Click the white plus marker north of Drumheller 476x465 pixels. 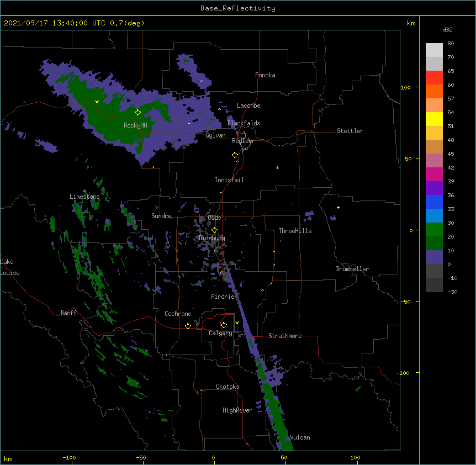pyautogui.click(x=338, y=207)
